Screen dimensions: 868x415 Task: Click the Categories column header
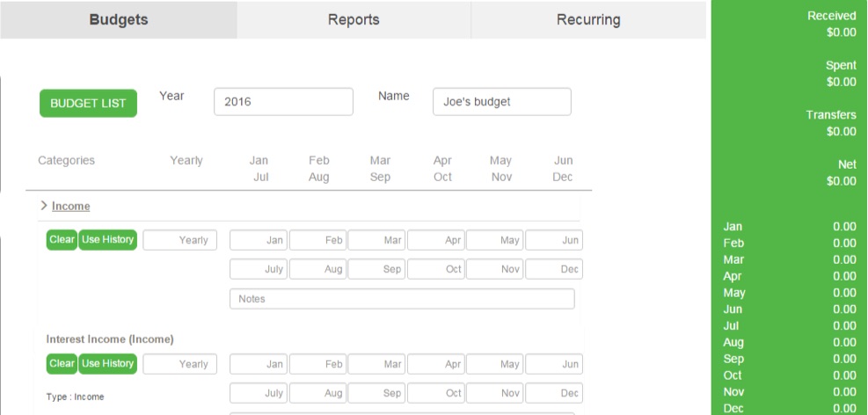pyautogui.click(x=67, y=161)
